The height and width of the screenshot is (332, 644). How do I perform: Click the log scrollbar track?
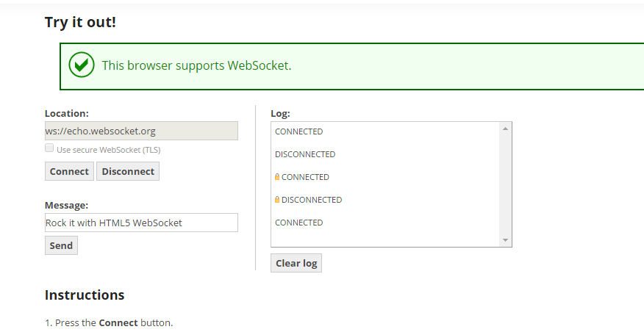click(x=505, y=184)
